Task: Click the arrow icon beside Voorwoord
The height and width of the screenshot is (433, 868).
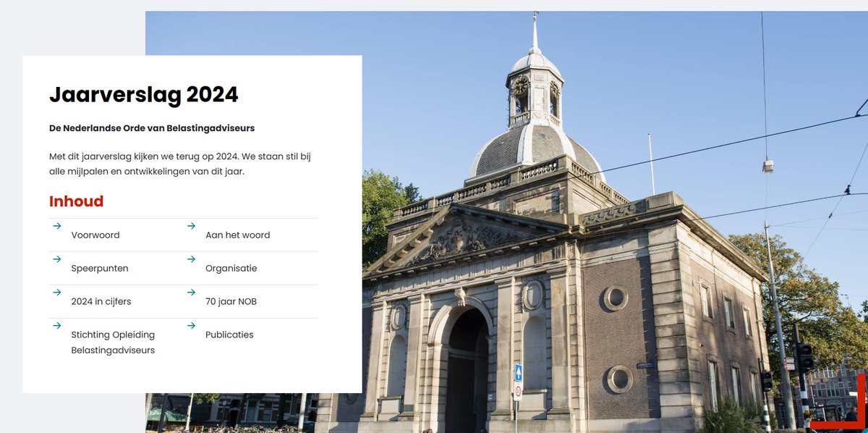Action: pos(56,226)
